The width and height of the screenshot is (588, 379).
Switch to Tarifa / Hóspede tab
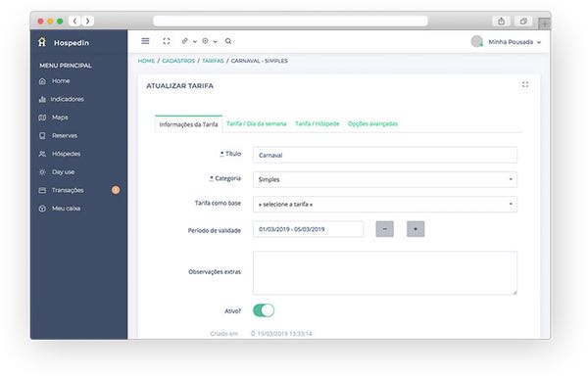click(318, 123)
